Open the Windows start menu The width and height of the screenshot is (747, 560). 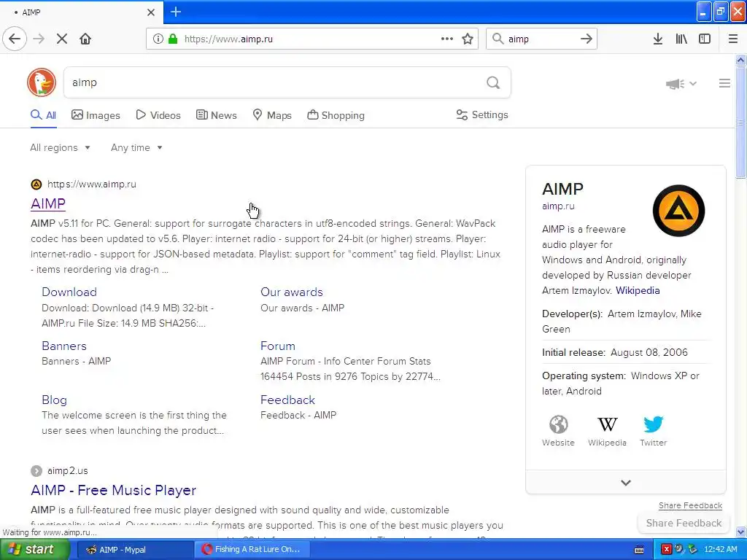(35, 549)
